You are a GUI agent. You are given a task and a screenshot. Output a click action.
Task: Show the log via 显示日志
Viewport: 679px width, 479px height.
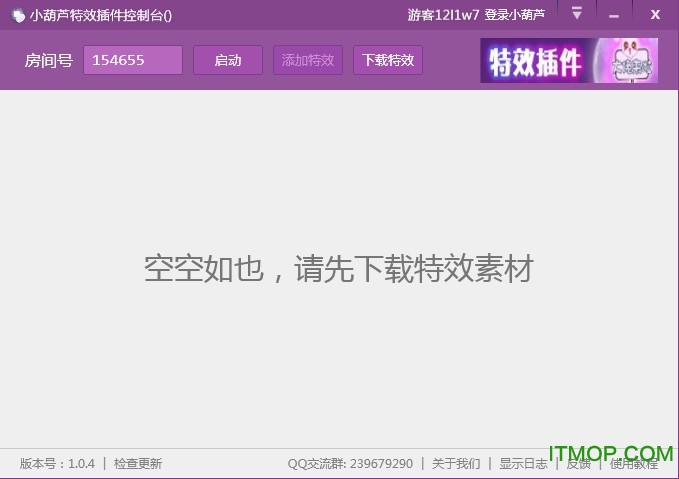point(523,464)
